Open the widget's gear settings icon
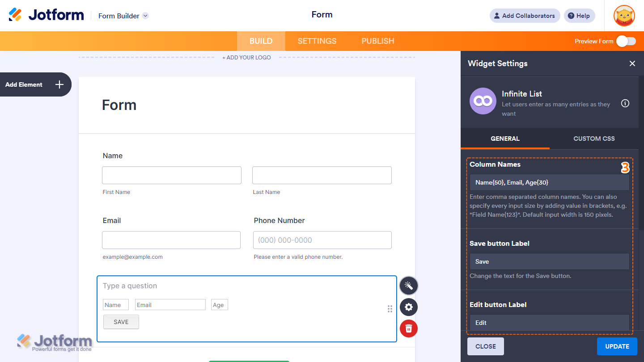644x362 pixels. tap(408, 307)
